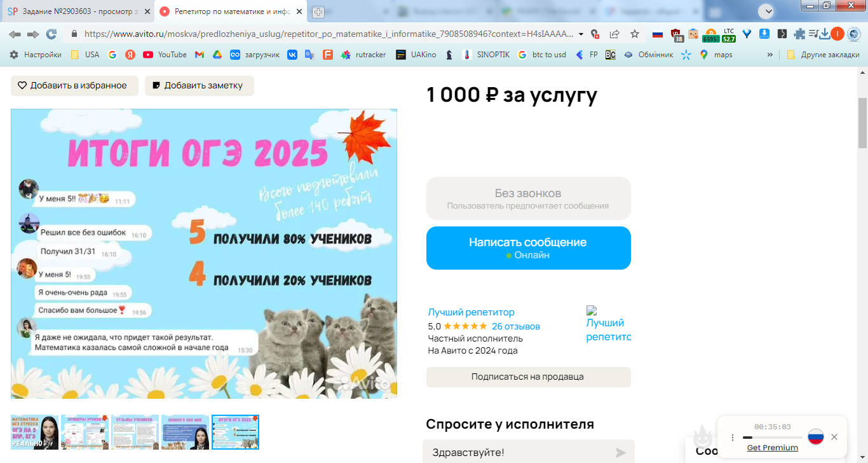868x463 pixels.
Task: Open the YouTube bookmark
Action: tap(165, 55)
